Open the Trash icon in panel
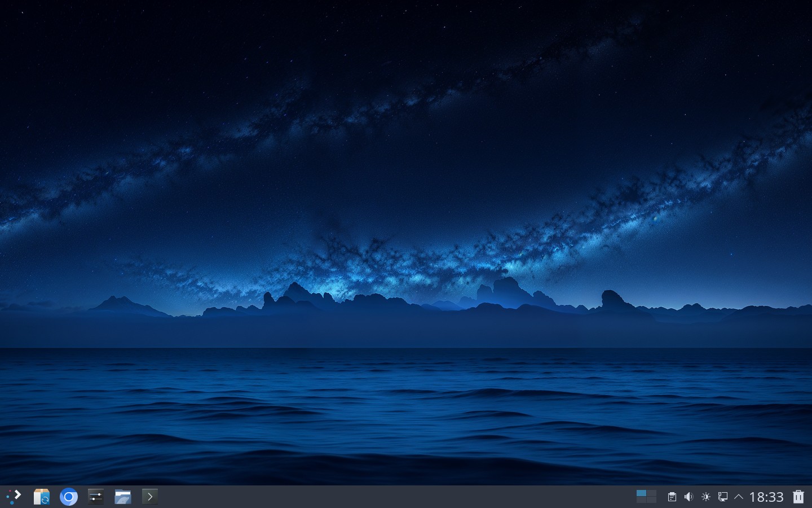The image size is (812, 508). click(x=798, y=497)
